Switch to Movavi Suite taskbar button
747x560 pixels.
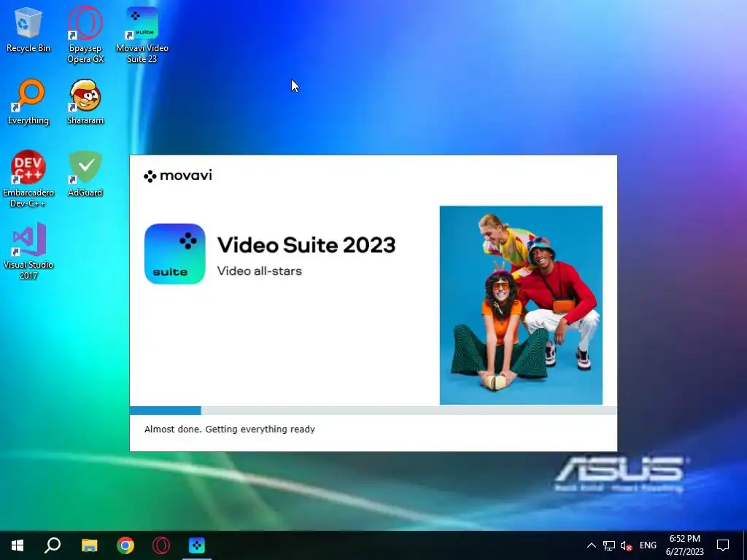click(x=197, y=545)
